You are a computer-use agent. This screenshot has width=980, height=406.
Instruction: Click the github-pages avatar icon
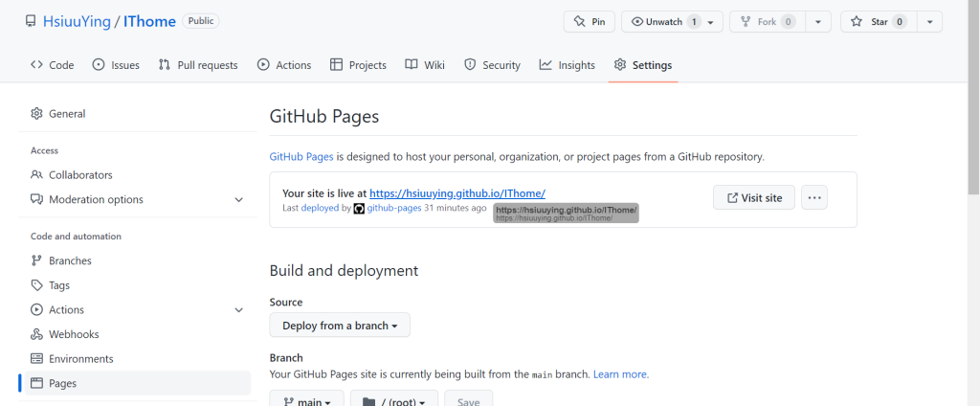pyautogui.click(x=359, y=209)
